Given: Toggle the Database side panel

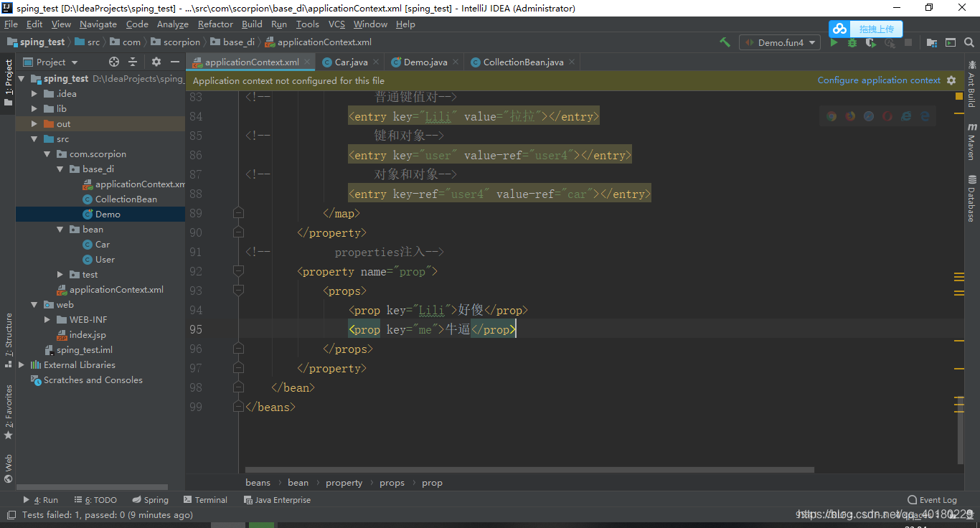Looking at the screenshot, I should pyautogui.click(x=972, y=198).
